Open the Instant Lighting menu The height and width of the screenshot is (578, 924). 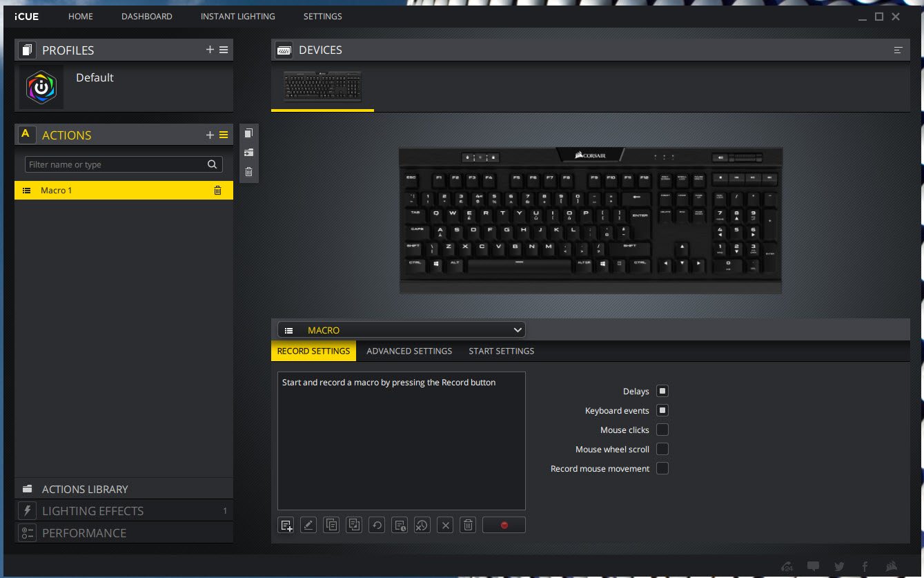[238, 16]
